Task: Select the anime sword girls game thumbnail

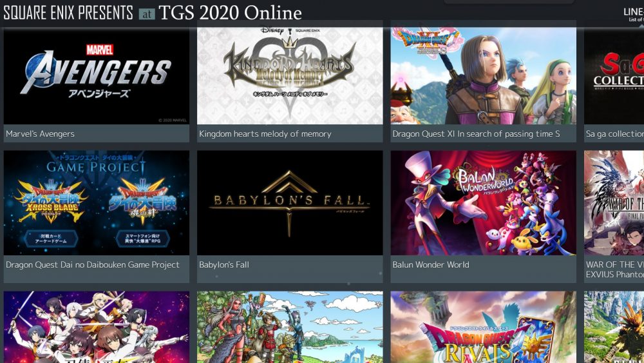Action: coord(97,328)
